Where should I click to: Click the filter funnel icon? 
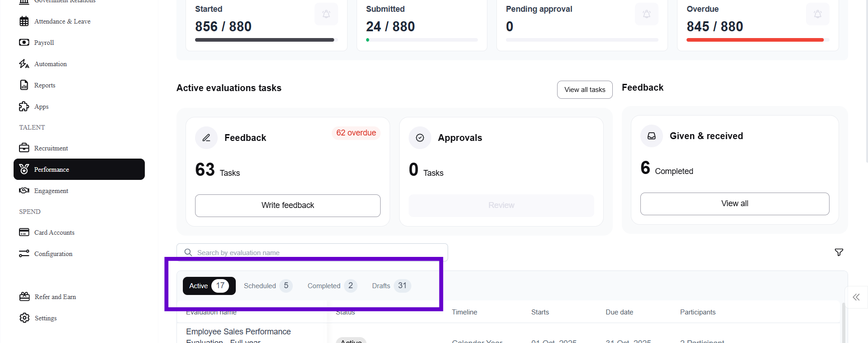point(839,252)
